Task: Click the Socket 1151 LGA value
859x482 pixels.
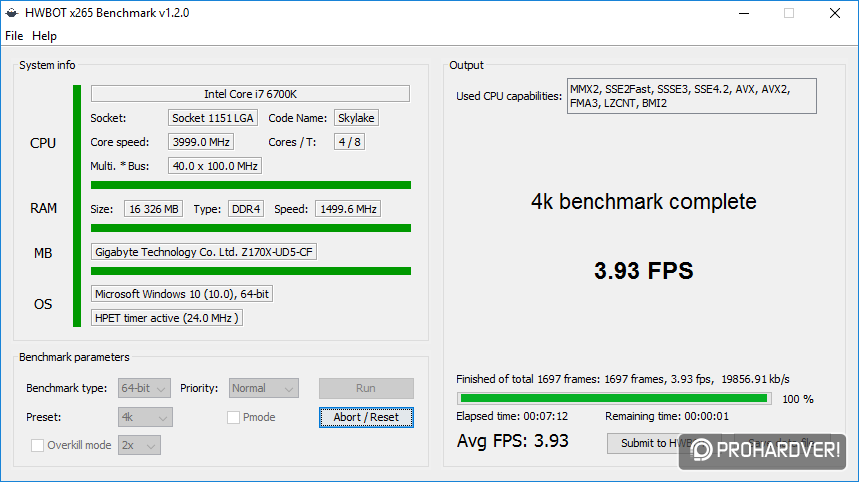Action: click(213, 118)
